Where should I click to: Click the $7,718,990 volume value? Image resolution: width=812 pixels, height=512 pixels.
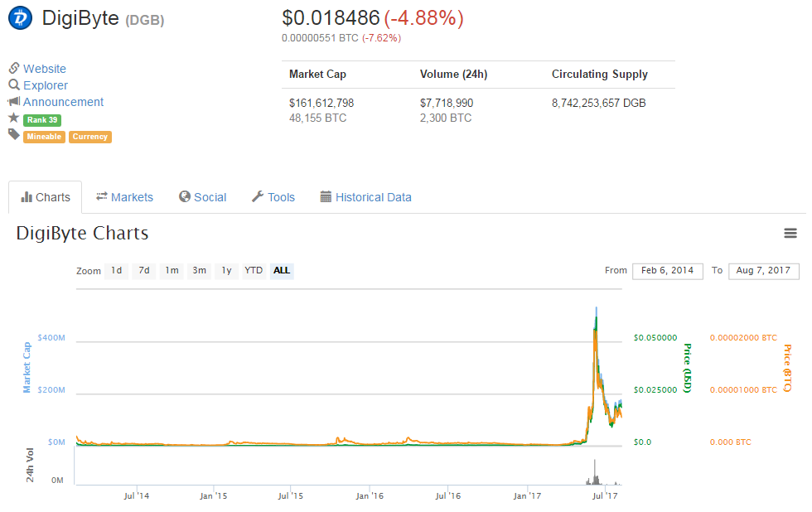coord(447,103)
